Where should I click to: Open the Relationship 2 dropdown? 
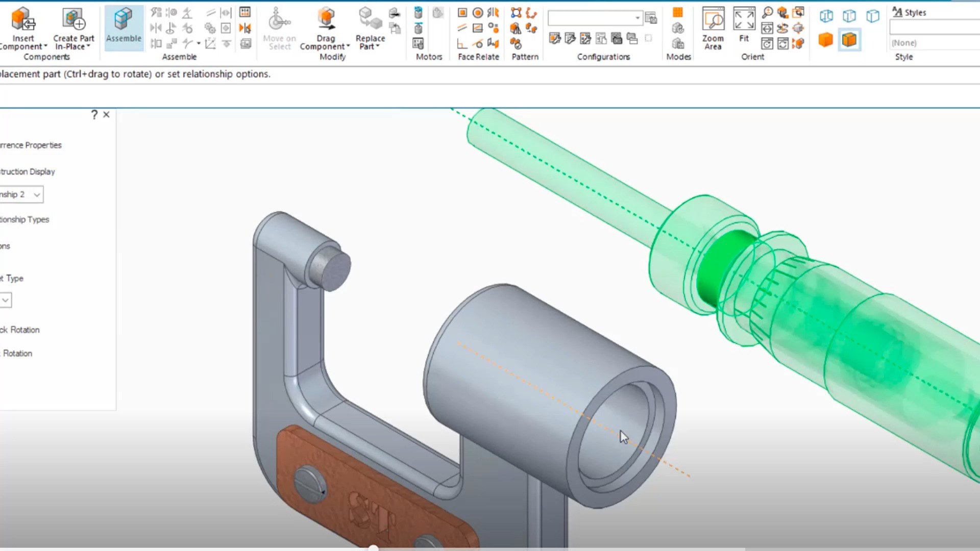(36, 194)
